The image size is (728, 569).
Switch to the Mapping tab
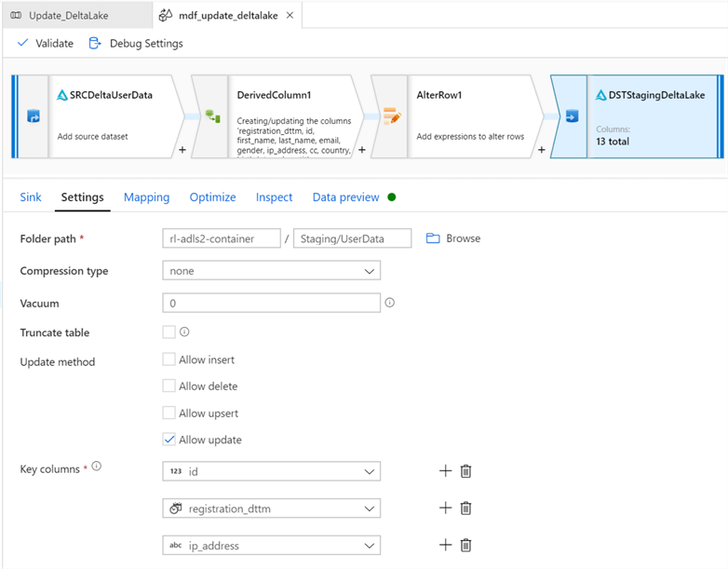146,197
